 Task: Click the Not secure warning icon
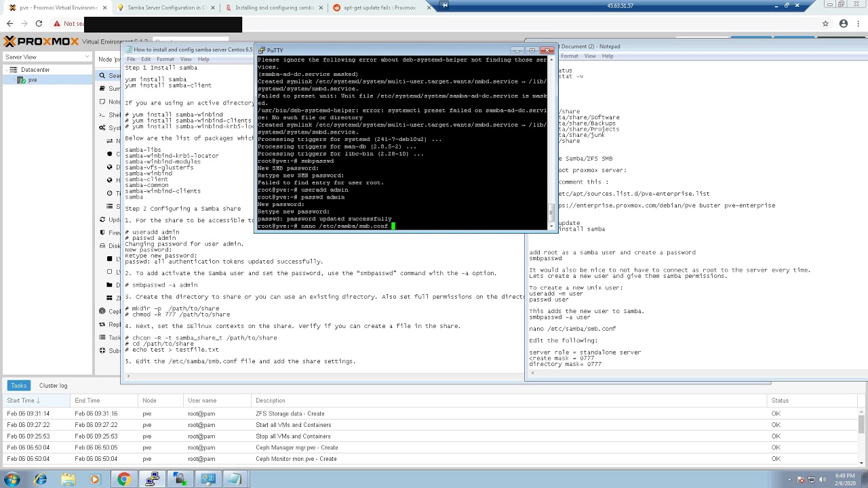(x=57, y=24)
